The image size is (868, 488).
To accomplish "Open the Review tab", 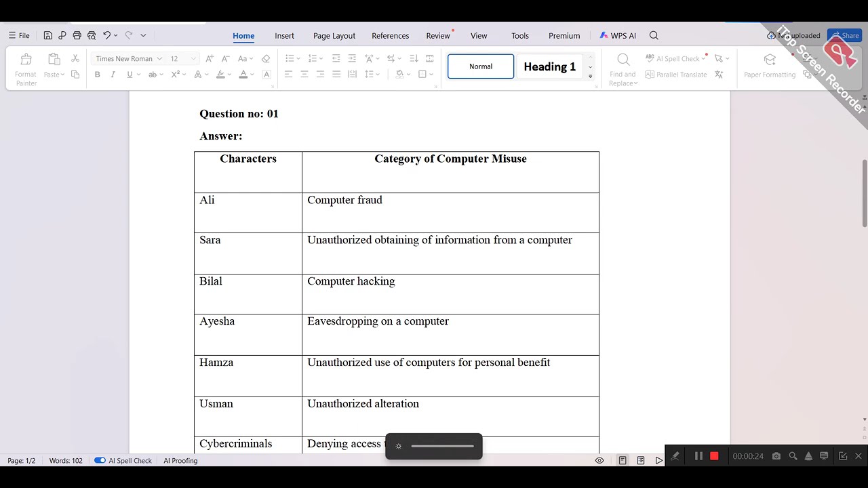I will point(438,36).
